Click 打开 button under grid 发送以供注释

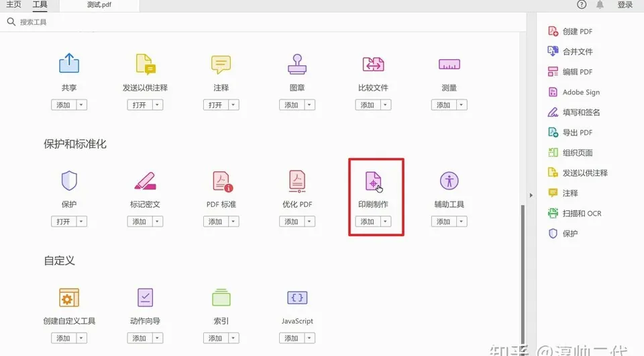(140, 105)
